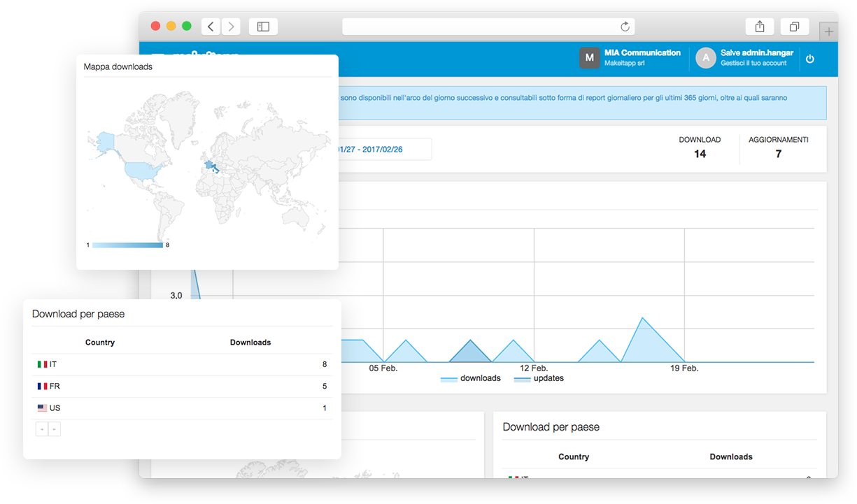Click the MIA Communication 'M' avatar
This screenshot has width=857, height=504.
click(x=590, y=58)
